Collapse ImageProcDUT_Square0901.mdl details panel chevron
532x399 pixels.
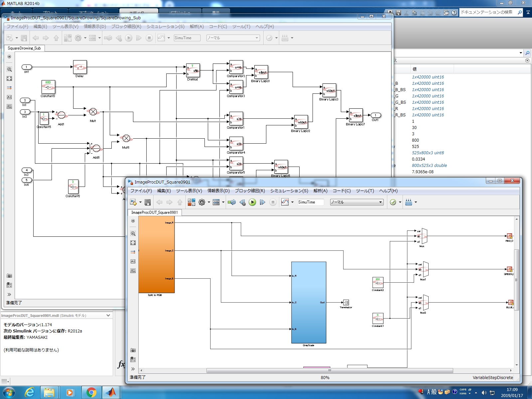tap(108, 316)
